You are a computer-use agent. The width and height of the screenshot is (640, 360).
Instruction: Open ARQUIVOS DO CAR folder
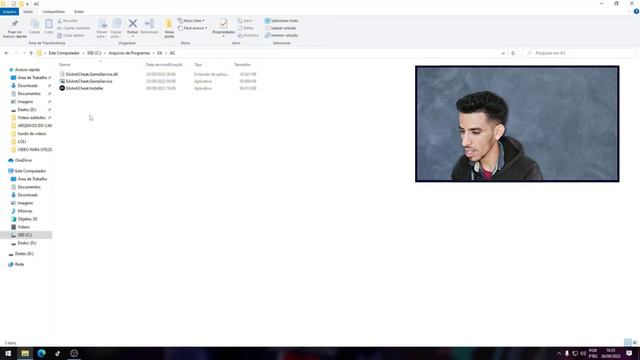(35, 126)
